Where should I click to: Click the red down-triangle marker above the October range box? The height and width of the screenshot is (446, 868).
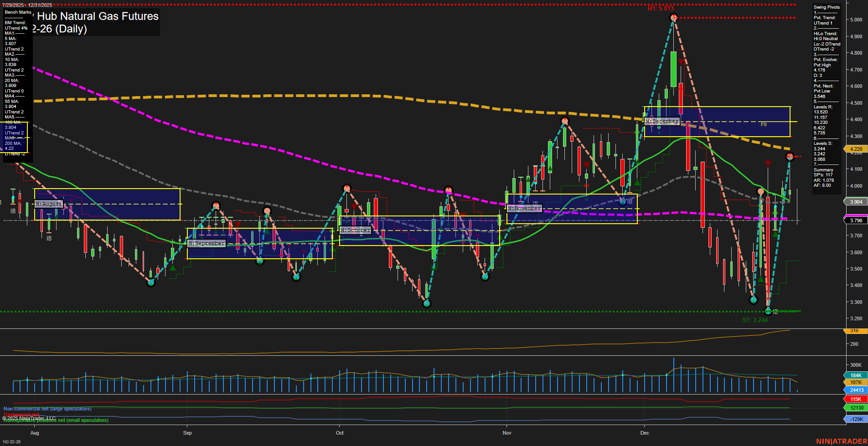tap(355, 206)
